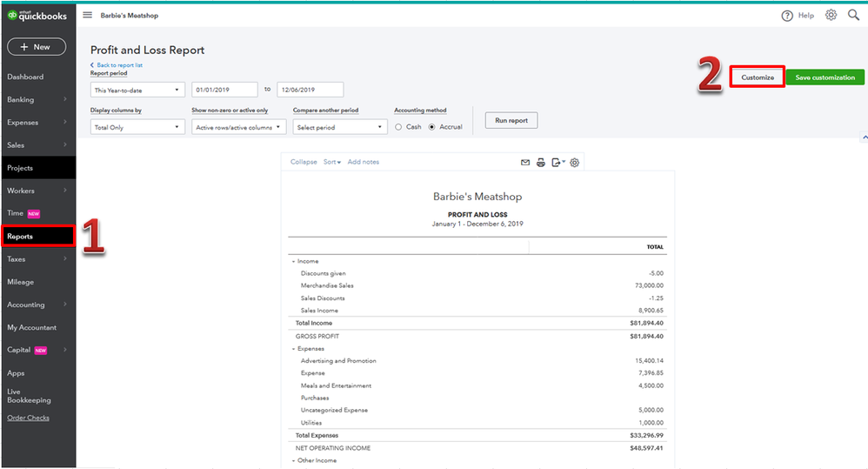Click the Uncategorized Expense amount 5,000.00
The height and width of the screenshot is (469, 868).
(651, 411)
